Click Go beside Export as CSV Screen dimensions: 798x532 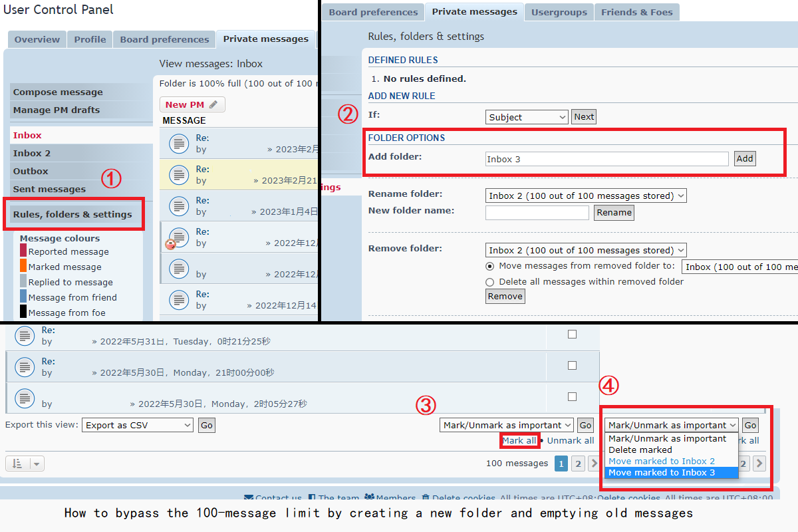(x=207, y=425)
